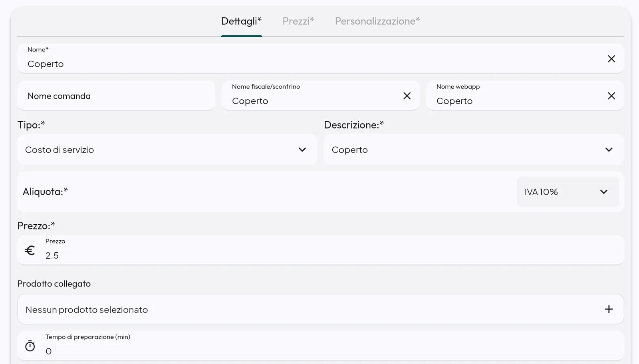Click the Tipo label text

click(31, 125)
